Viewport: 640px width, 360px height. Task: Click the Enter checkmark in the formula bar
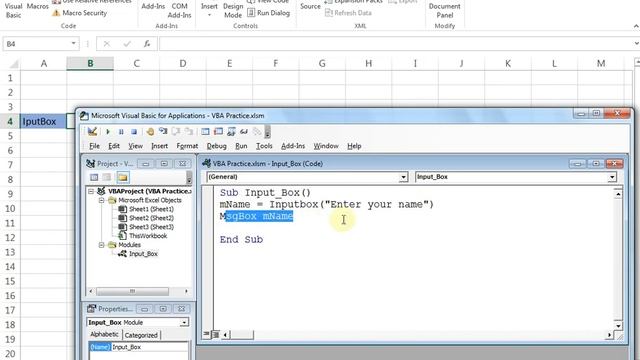(x=127, y=43)
